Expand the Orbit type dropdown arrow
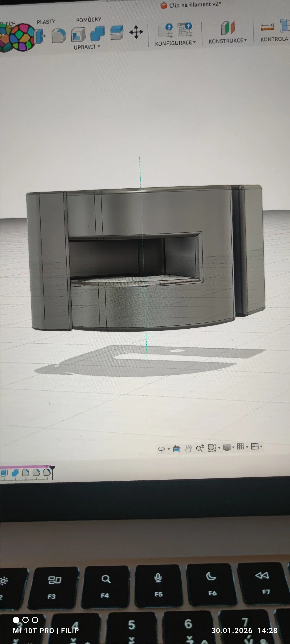 tap(169, 449)
